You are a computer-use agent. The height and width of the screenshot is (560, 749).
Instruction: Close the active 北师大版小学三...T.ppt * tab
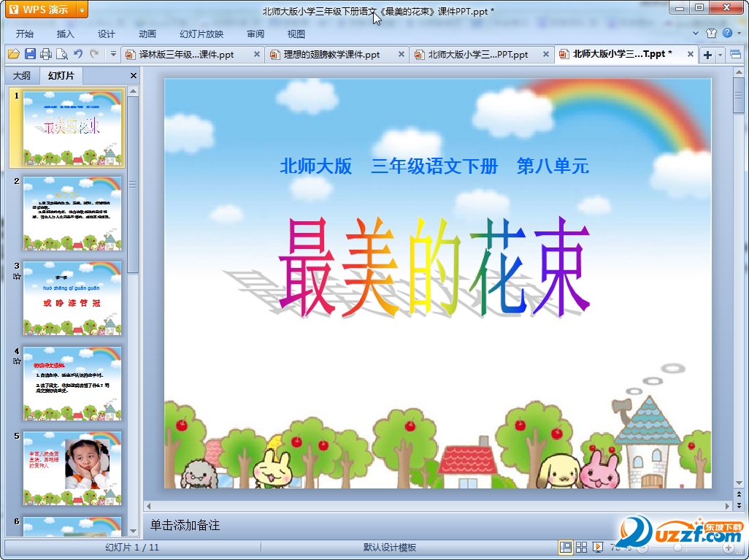coord(691,55)
